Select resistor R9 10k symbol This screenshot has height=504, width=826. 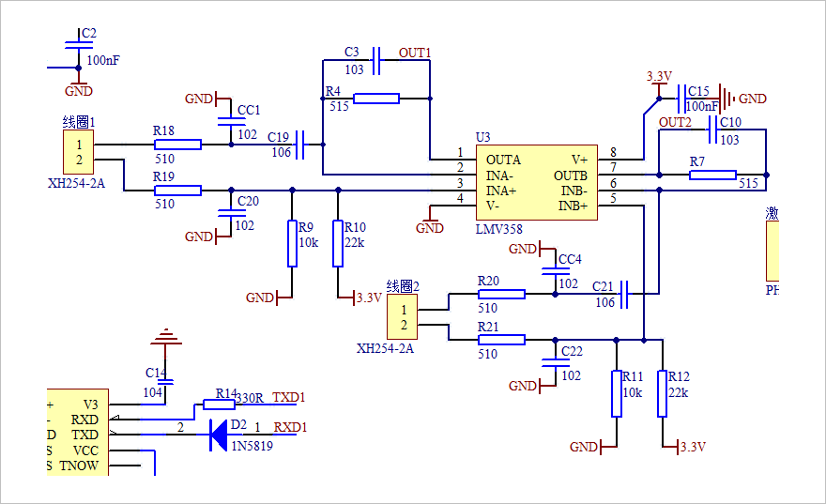coord(292,243)
